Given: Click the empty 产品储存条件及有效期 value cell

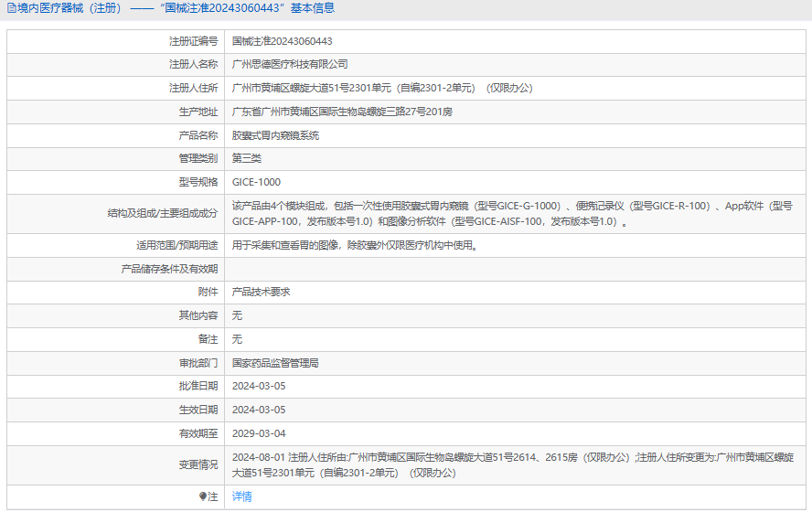Looking at the screenshot, I should click(512, 269).
